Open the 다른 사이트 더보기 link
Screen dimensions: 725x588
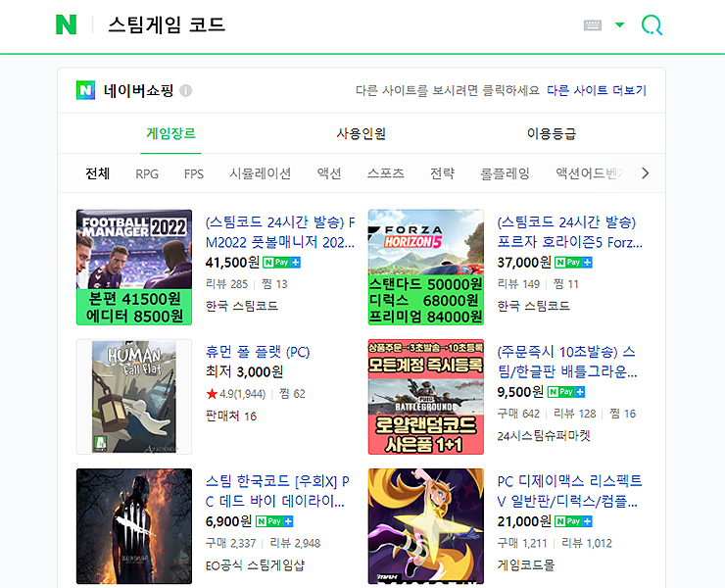pyautogui.click(x=597, y=90)
